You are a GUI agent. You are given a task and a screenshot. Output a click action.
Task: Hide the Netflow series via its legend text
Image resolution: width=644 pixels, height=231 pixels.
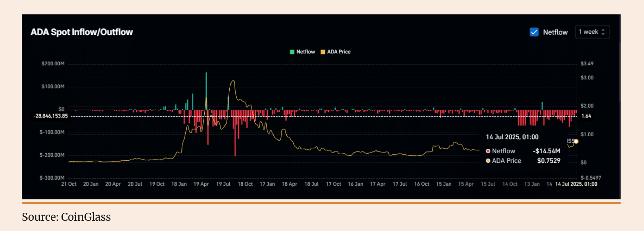306,52
